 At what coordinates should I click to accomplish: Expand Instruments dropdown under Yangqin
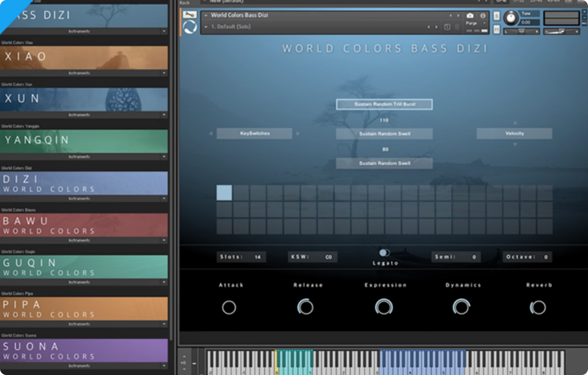coord(164,157)
